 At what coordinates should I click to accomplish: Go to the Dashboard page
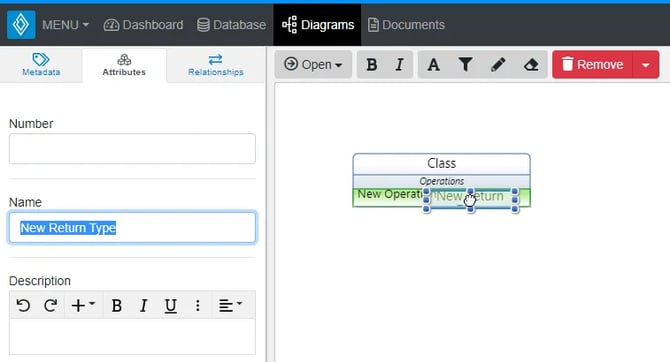(143, 25)
